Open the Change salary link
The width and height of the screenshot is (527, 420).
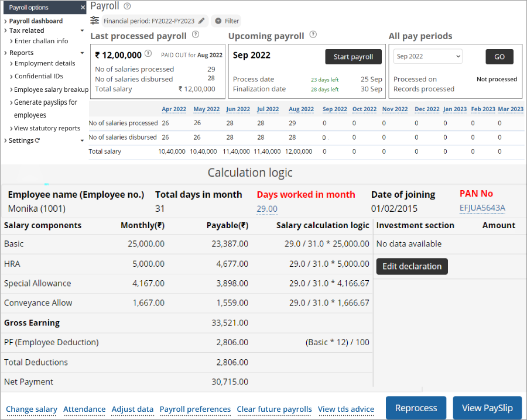[x=32, y=409]
